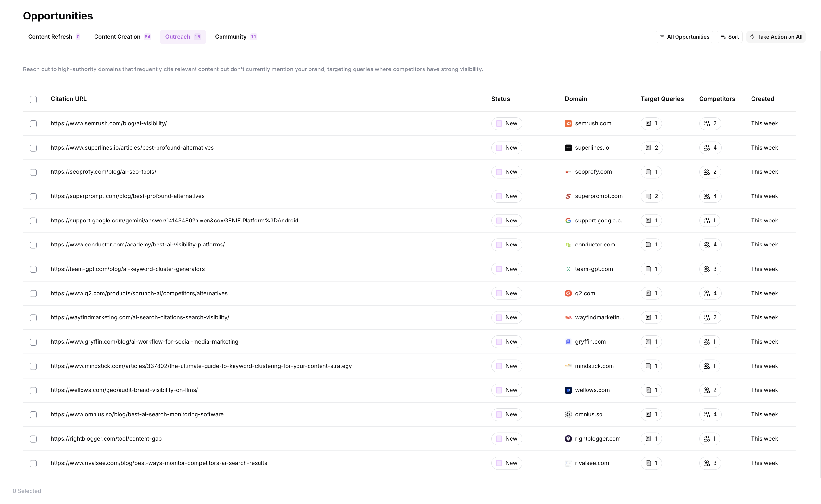Click the superprompt.com red S icon
Screen dimensions: 821x504
pos(568,196)
